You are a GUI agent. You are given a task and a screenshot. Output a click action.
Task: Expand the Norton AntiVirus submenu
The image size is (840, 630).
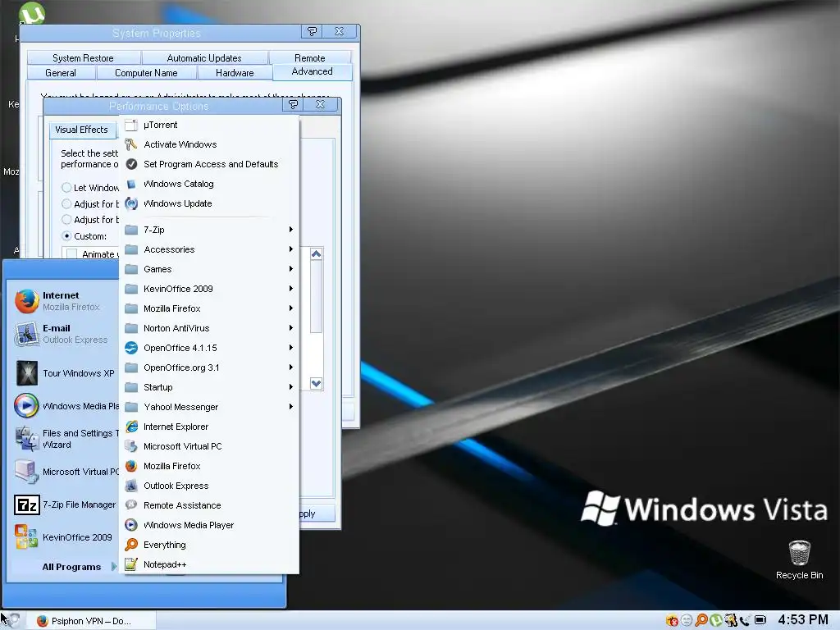pos(209,328)
